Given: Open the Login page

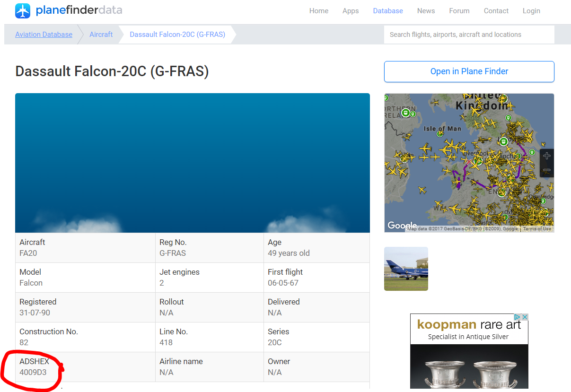Looking at the screenshot, I should (x=531, y=11).
